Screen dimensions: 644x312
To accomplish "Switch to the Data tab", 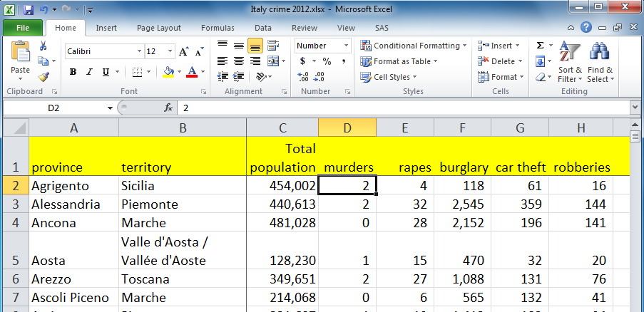I will tap(263, 28).
